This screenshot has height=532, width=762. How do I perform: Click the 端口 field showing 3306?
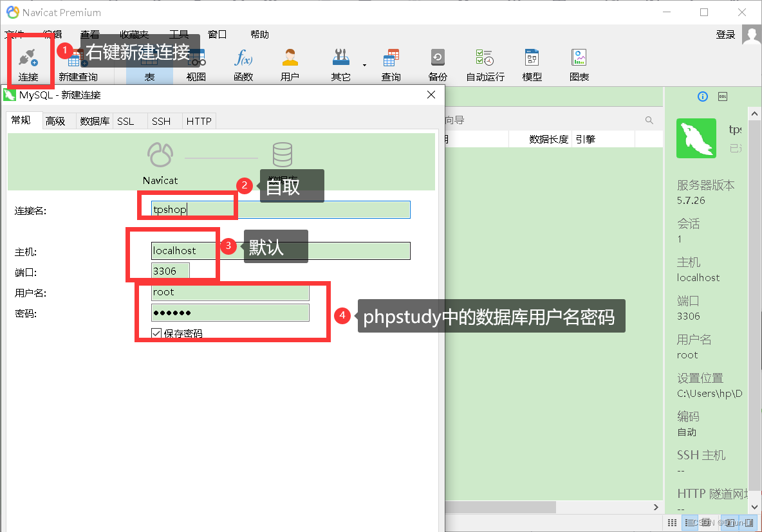tap(170, 271)
